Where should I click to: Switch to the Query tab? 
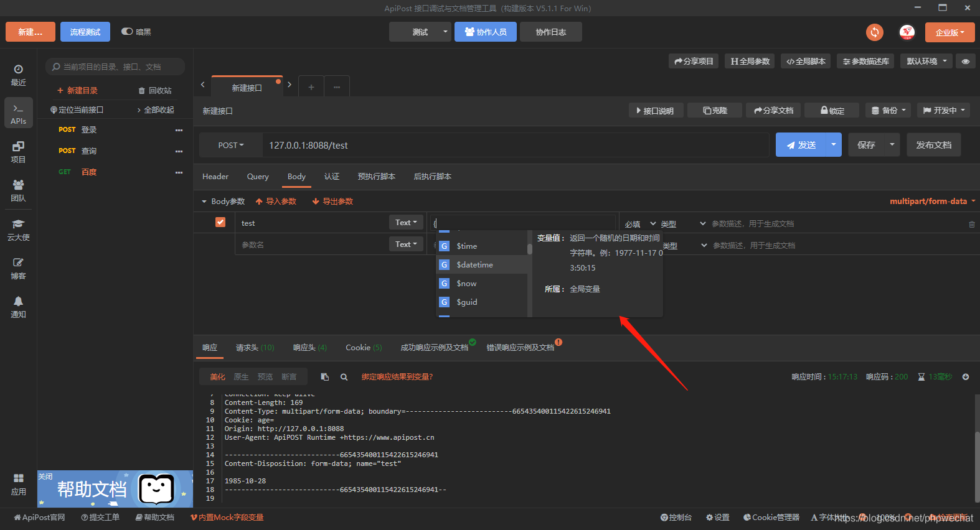(x=258, y=177)
